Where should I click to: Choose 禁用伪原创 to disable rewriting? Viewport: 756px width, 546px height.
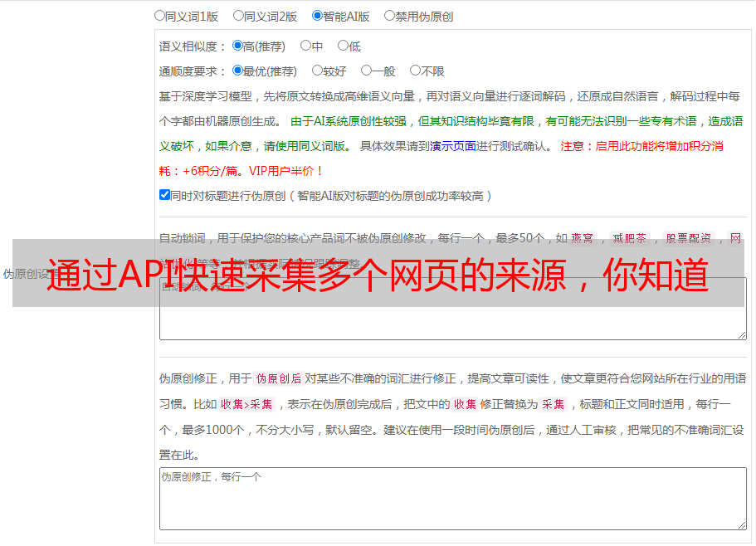coord(390,15)
